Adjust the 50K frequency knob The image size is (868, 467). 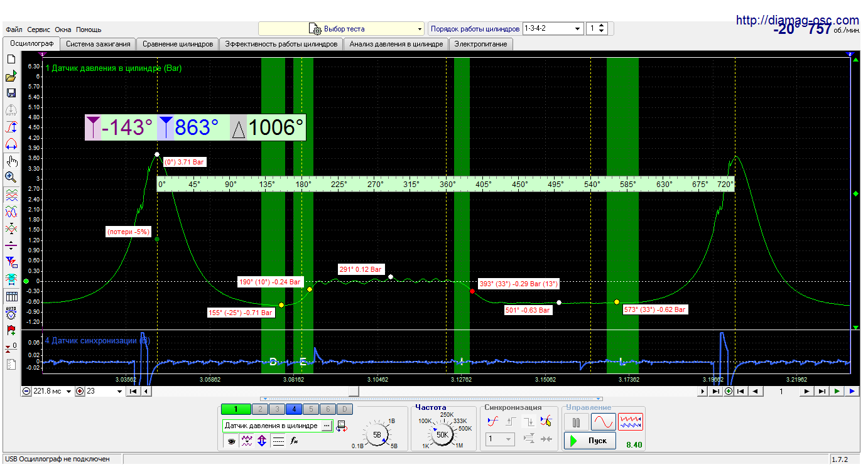[x=442, y=434]
